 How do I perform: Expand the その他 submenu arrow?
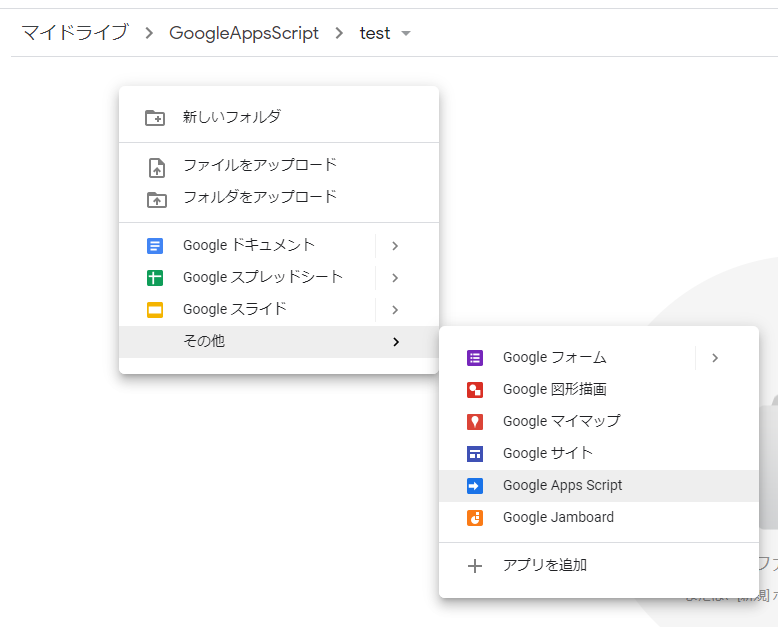395,342
